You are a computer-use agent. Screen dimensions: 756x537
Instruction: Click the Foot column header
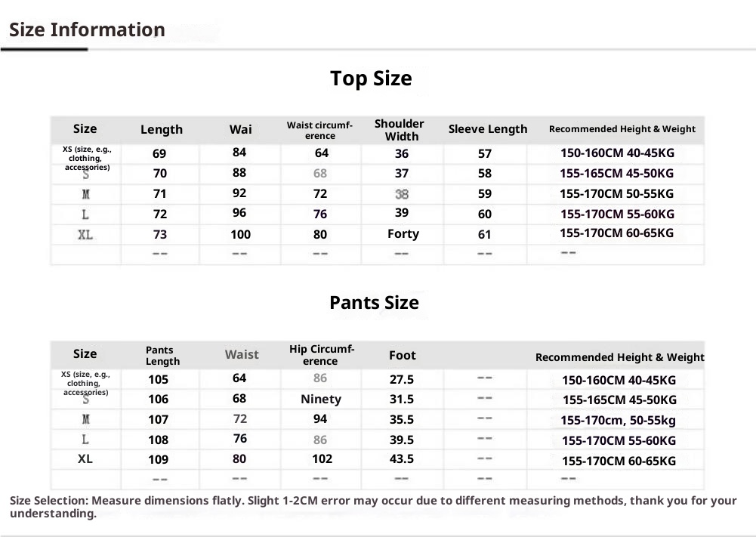(402, 355)
